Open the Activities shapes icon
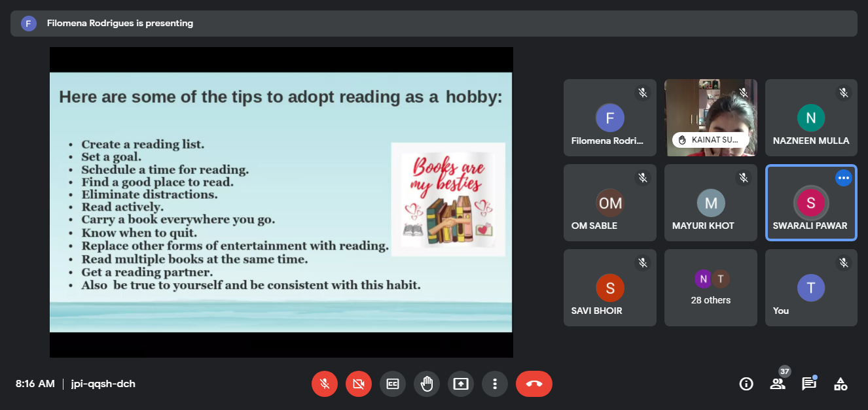Viewport: 868px width, 410px height. pyautogui.click(x=841, y=384)
